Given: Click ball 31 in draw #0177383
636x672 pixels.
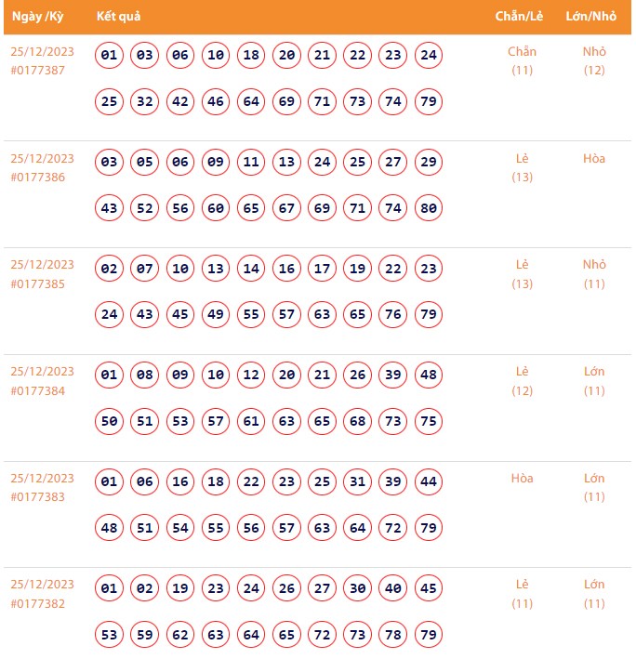Looking at the screenshot, I should coord(358,481).
